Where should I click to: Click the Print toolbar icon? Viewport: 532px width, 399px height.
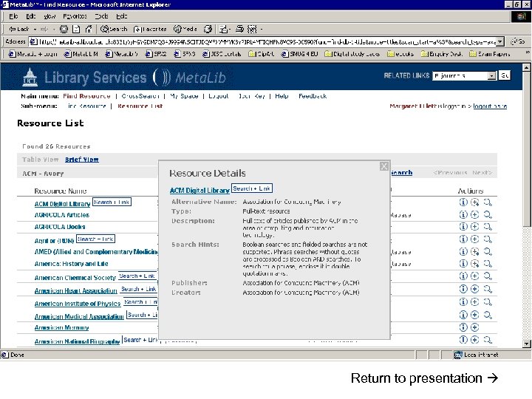click(x=239, y=29)
